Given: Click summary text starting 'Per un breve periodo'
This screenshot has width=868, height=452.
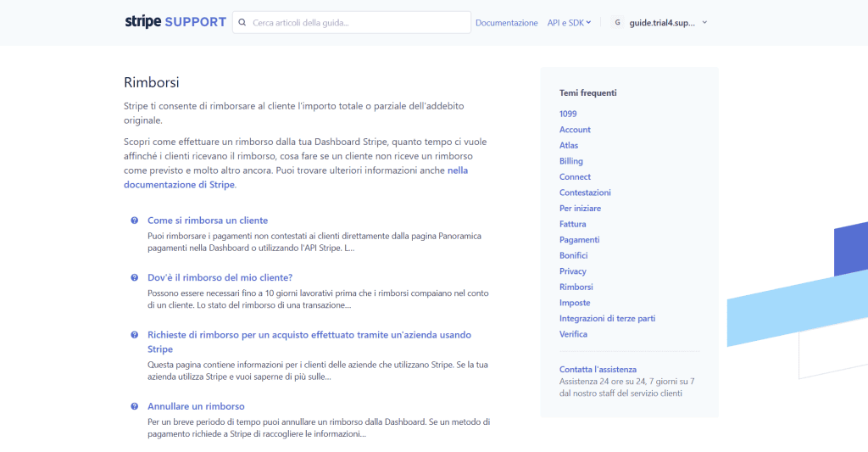Looking at the screenshot, I should (319, 427).
